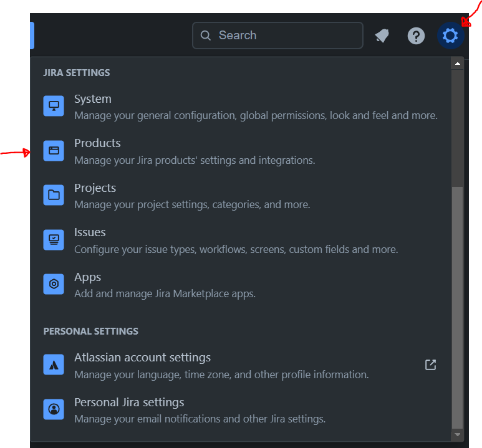Click "Manage your language, time zone" description

[x=221, y=374]
